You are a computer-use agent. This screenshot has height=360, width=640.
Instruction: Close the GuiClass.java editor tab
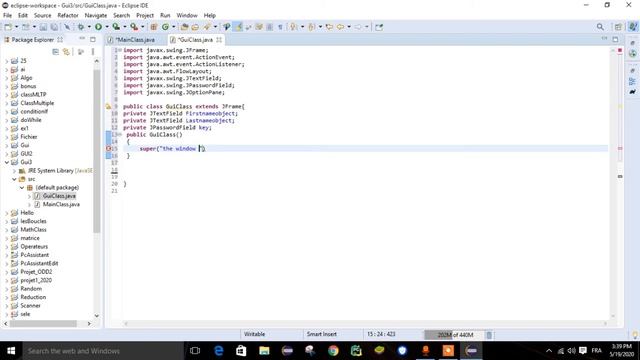(x=219, y=40)
